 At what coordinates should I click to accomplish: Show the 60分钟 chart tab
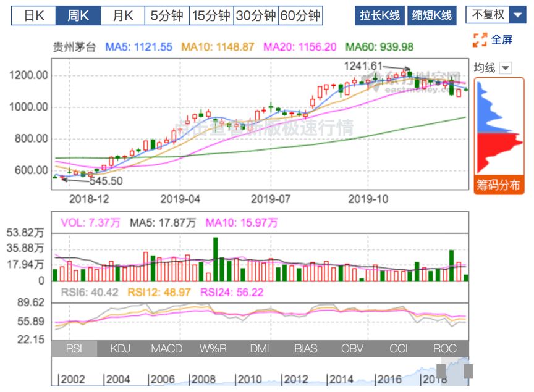pyautogui.click(x=300, y=15)
